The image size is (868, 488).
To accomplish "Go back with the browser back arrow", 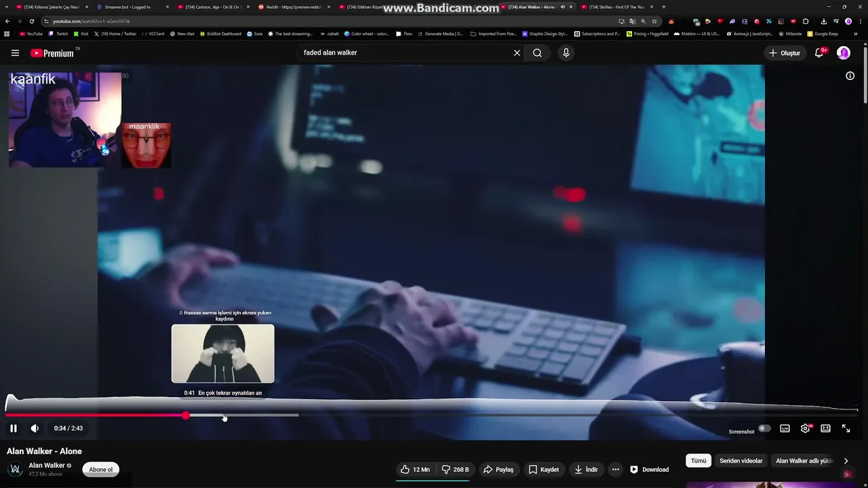I will tap(7, 21).
